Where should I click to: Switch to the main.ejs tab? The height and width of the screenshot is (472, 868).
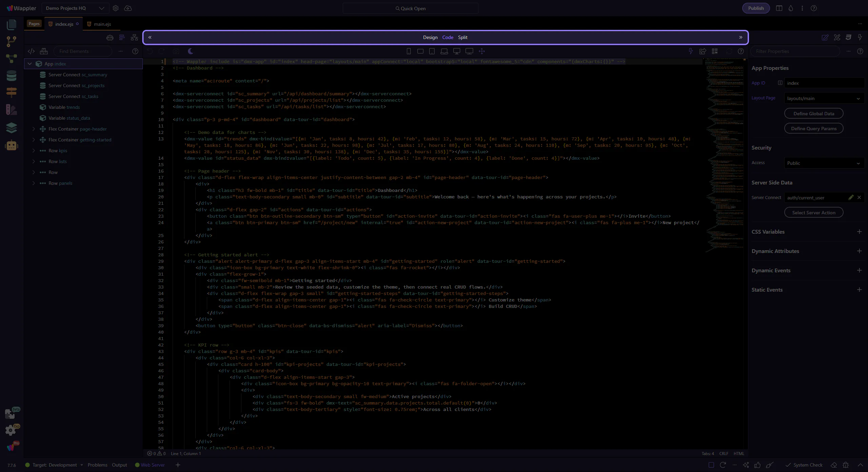pos(102,24)
